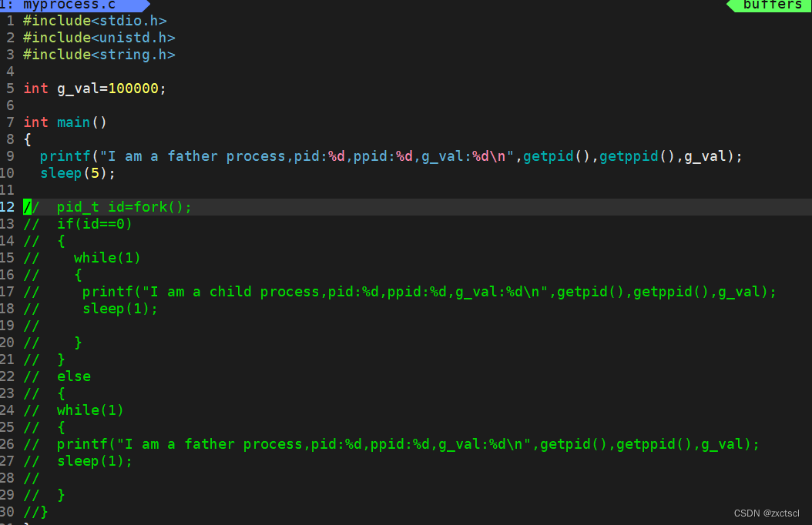Click line number 30 in the gutter
This screenshot has width=812, height=525.
[8, 512]
